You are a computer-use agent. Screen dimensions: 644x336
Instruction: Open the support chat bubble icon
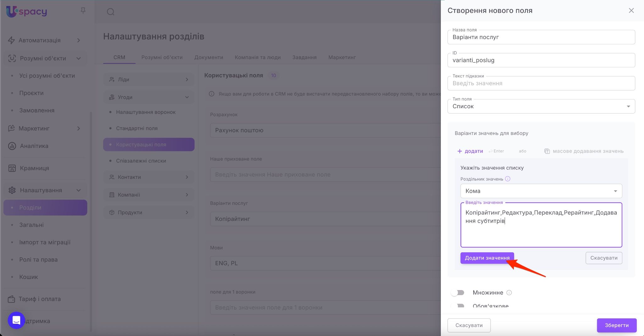click(x=16, y=320)
